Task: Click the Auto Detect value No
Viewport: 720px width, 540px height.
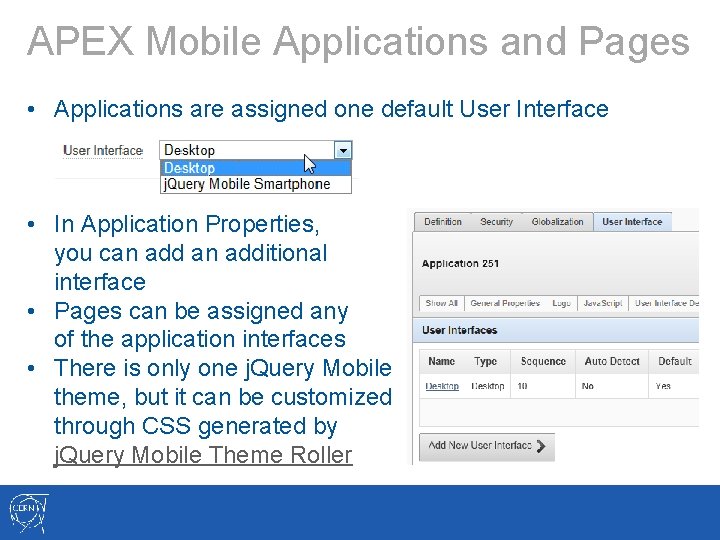Action: coord(588,386)
